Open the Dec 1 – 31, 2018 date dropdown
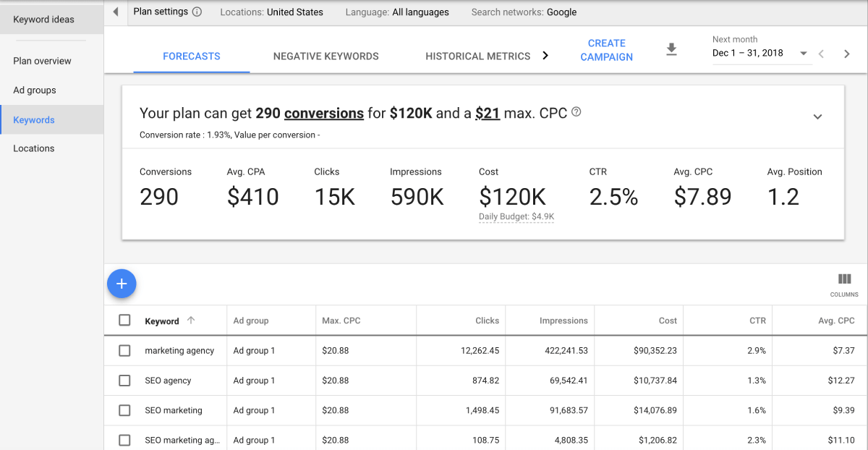 pos(803,52)
